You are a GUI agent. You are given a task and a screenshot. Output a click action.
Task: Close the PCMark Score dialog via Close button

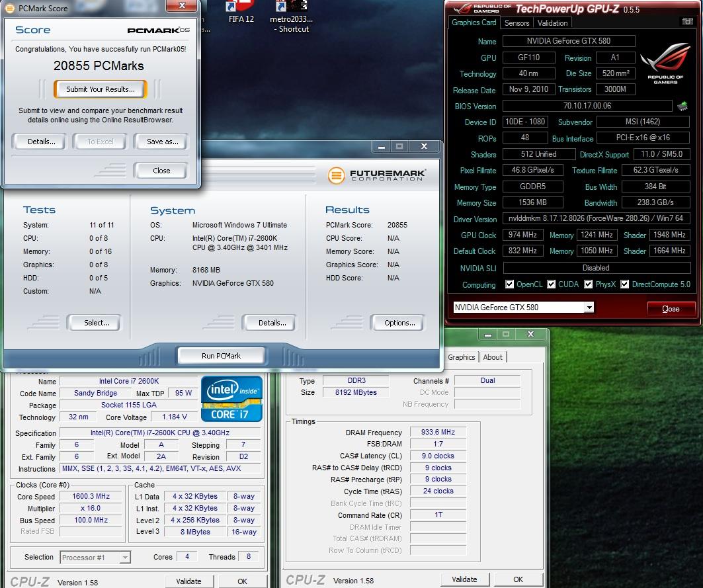161,171
